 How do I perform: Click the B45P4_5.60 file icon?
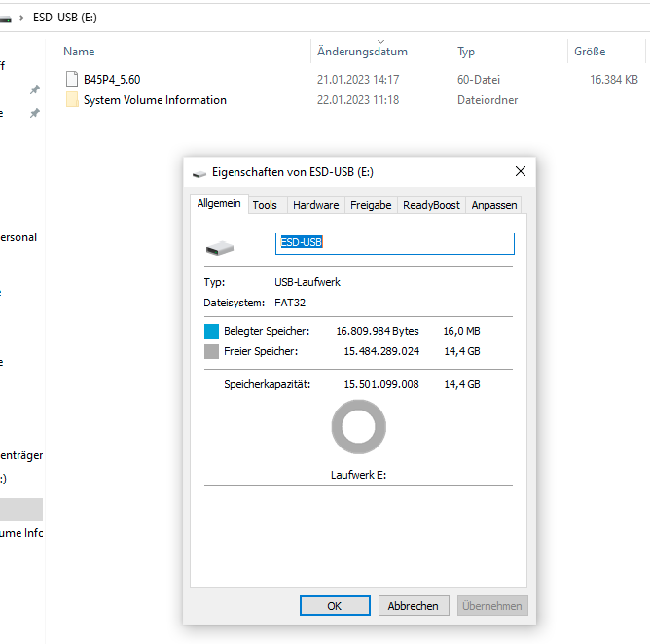72,79
